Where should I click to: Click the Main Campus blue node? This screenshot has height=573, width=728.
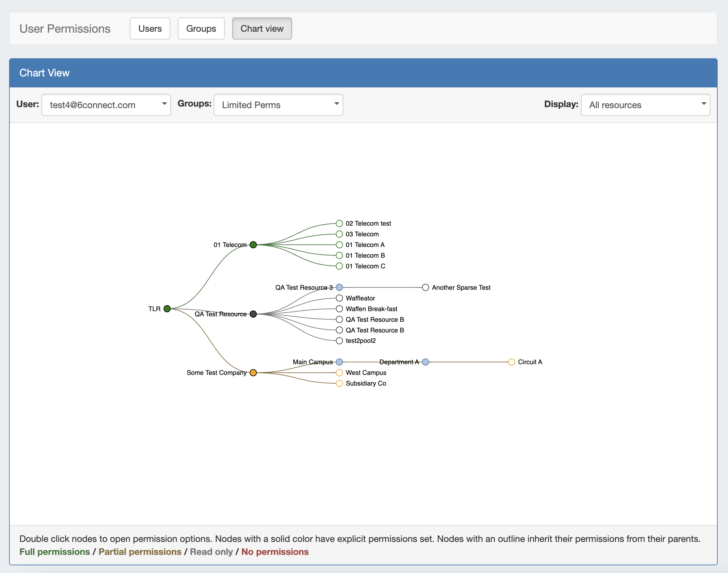point(339,362)
